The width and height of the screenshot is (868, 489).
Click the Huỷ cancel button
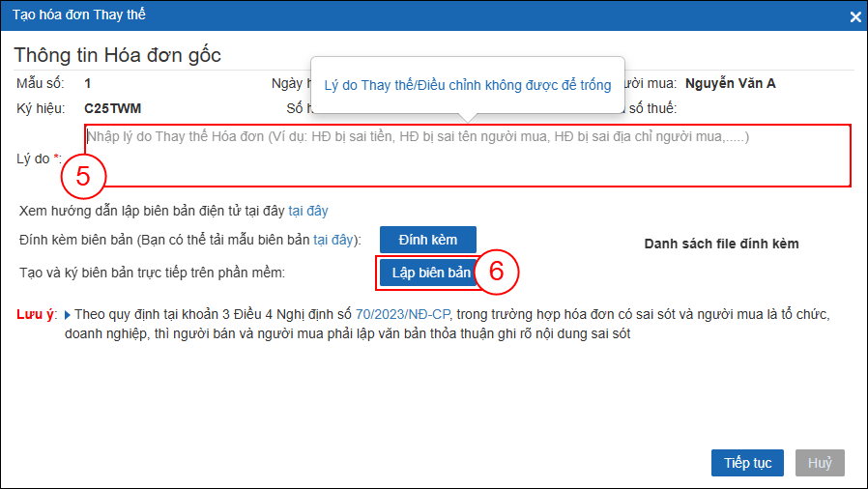820,463
